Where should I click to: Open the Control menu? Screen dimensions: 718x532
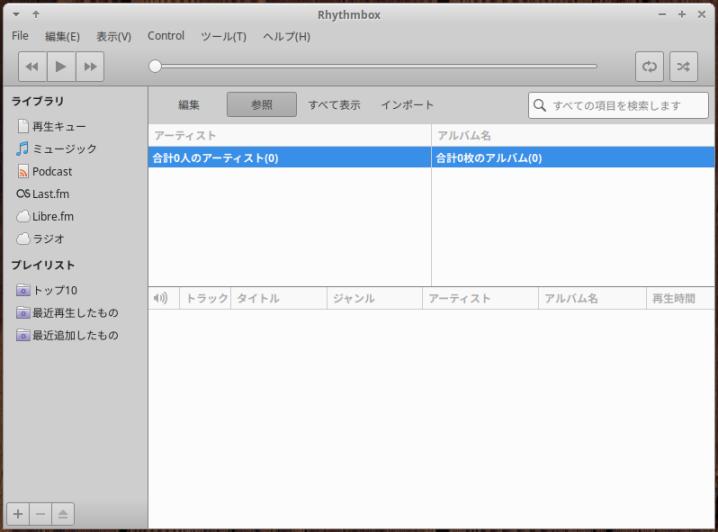[x=166, y=36]
